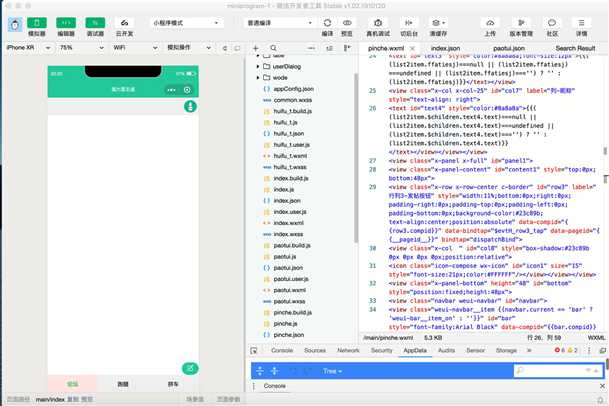Screen dimensions: 609x406
Task: Toggle the editor (编辑器) panel button
Action: point(66,23)
